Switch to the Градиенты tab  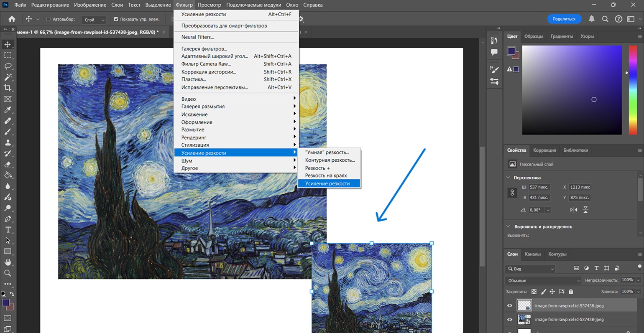tap(562, 36)
